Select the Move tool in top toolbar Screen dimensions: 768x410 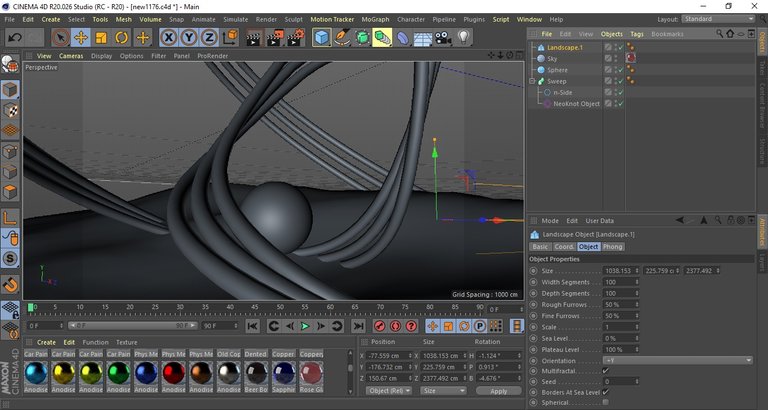pyautogui.click(x=81, y=38)
